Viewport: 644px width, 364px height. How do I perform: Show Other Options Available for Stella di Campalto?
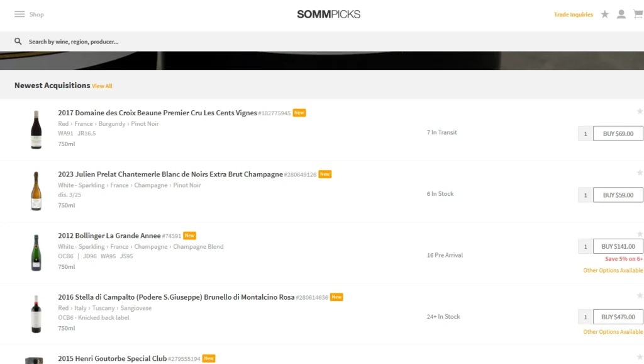point(613,331)
